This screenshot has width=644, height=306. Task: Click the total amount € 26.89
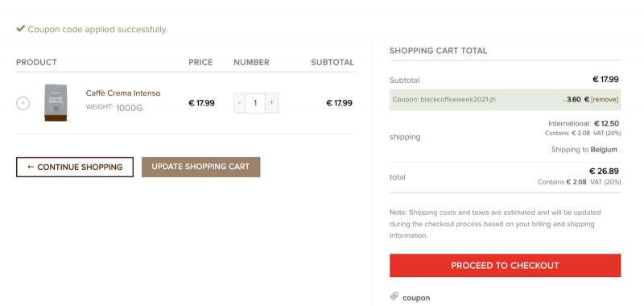coord(605,171)
